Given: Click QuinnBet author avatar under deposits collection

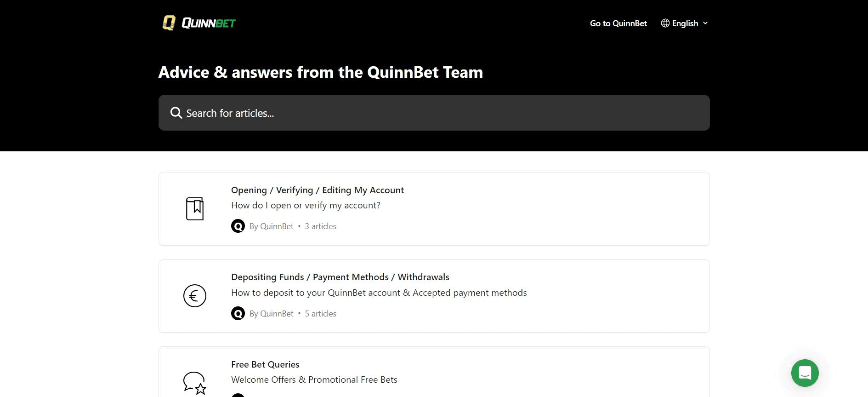Looking at the screenshot, I should 238,314.
